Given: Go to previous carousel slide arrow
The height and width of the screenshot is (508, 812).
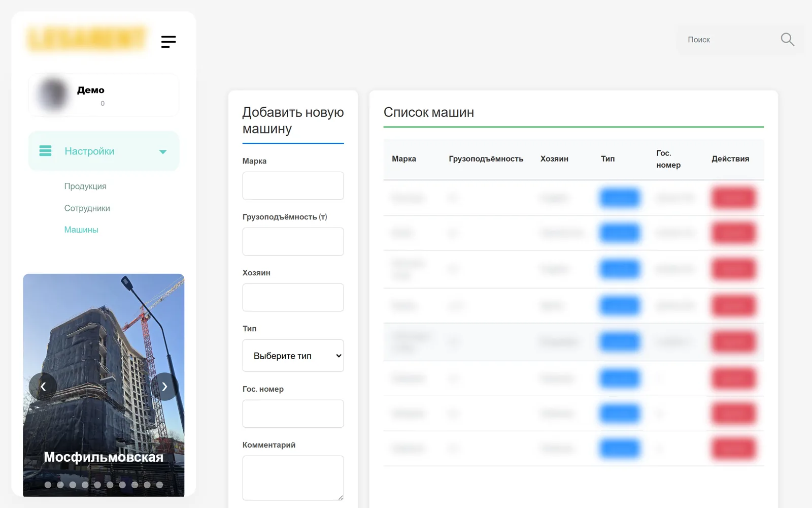Looking at the screenshot, I should coord(43,387).
